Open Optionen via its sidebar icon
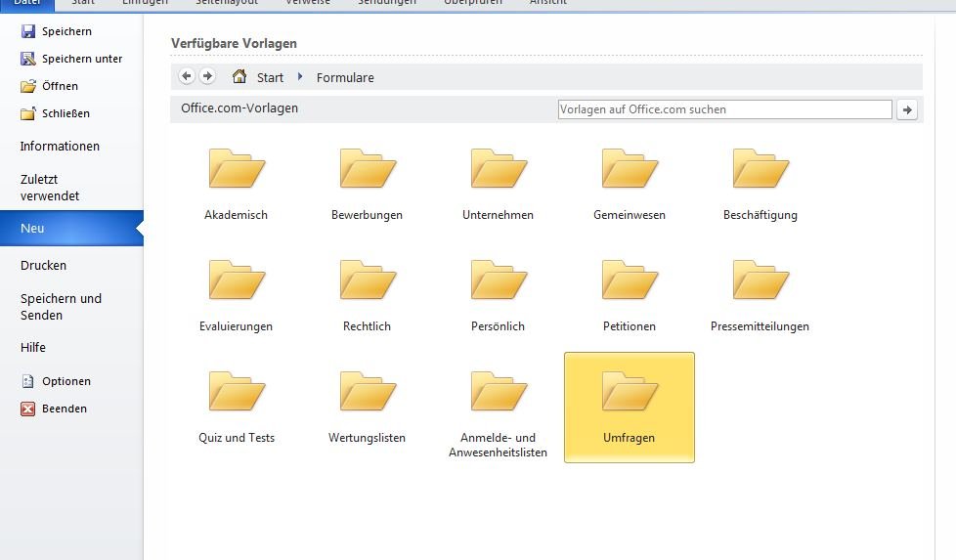956x560 pixels. click(x=28, y=381)
